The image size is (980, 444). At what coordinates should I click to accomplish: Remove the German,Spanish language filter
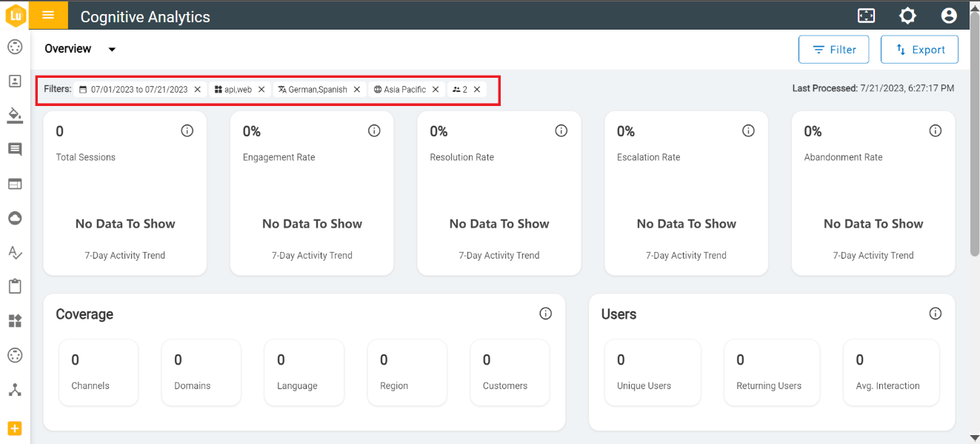point(357,90)
